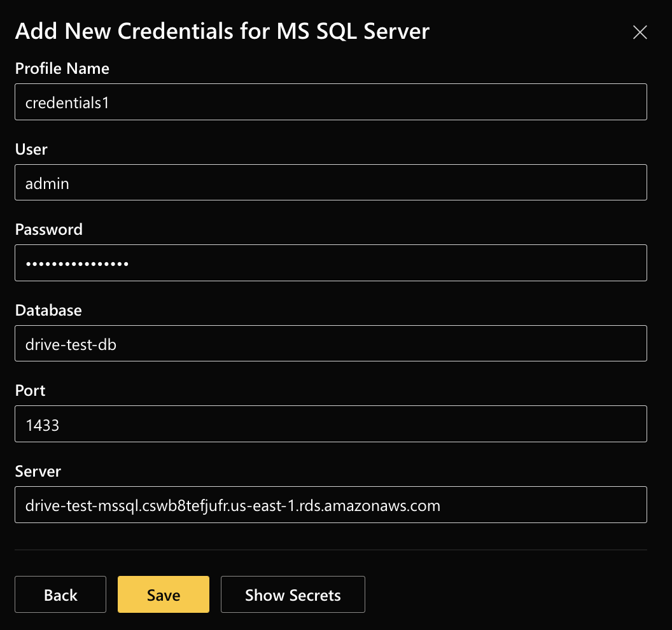Click the Profile Name label

pyautogui.click(x=62, y=68)
